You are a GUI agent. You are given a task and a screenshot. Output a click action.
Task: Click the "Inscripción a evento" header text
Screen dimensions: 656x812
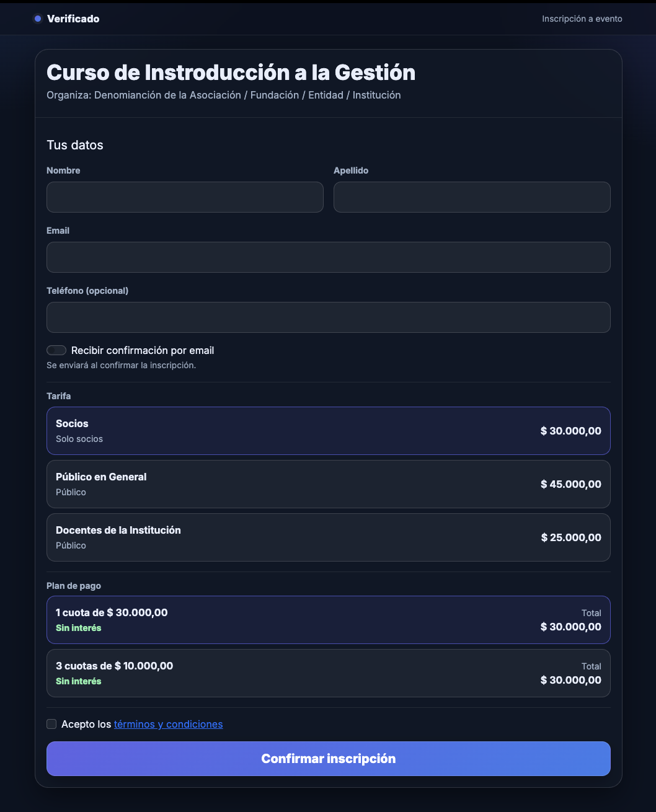click(x=582, y=19)
